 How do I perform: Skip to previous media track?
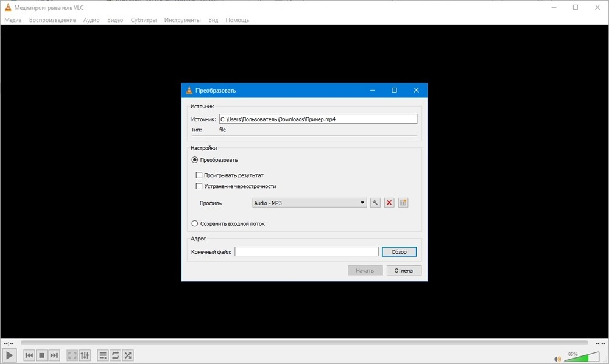coord(29,355)
